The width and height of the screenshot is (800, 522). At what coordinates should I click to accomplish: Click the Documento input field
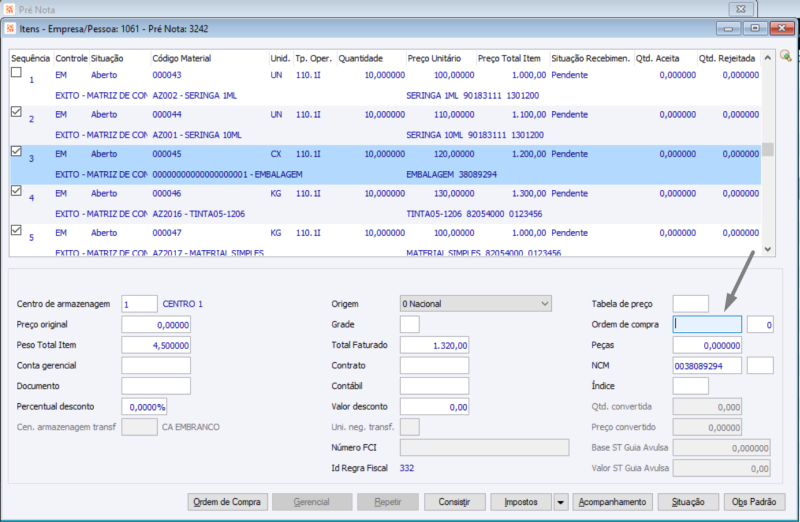click(156, 386)
